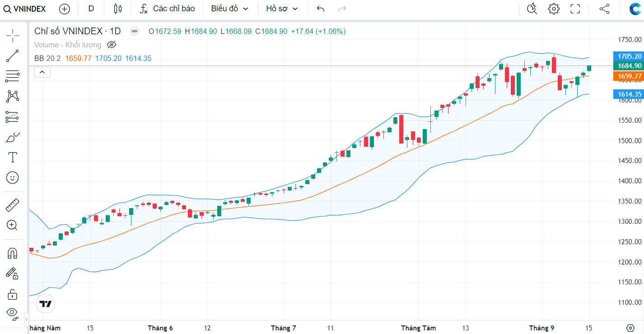Click the Chỉ số VNINDEX · 1D title

78,31
